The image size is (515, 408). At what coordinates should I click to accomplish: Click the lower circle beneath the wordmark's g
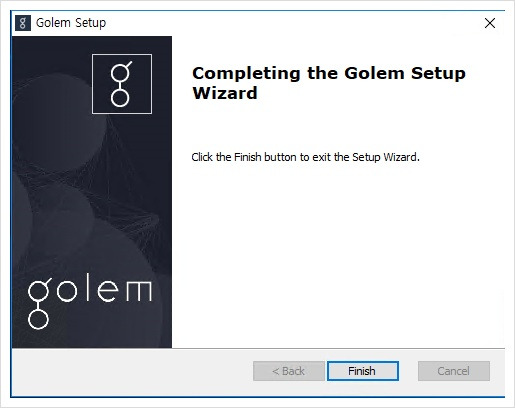[x=38, y=319]
